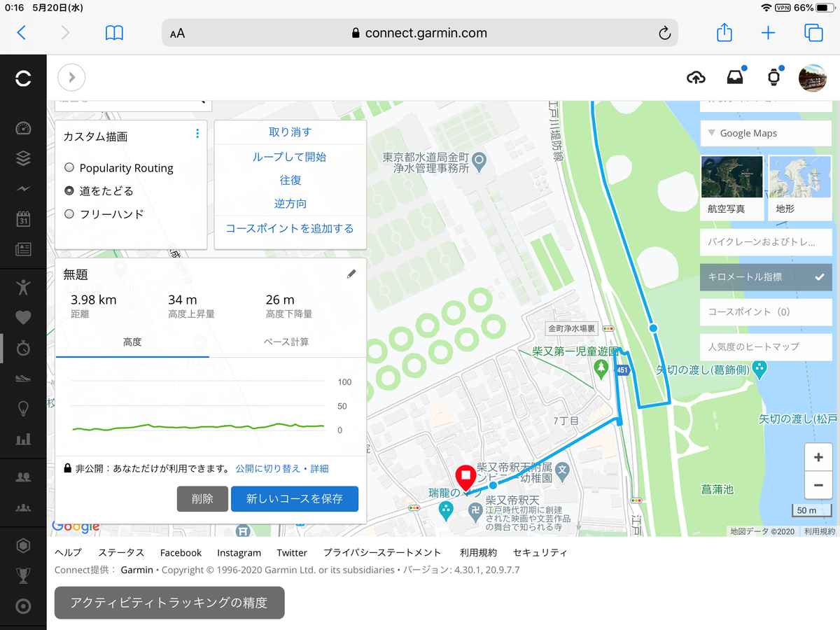Open the aA reader text options
The width and height of the screenshot is (840, 630).
[177, 33]
